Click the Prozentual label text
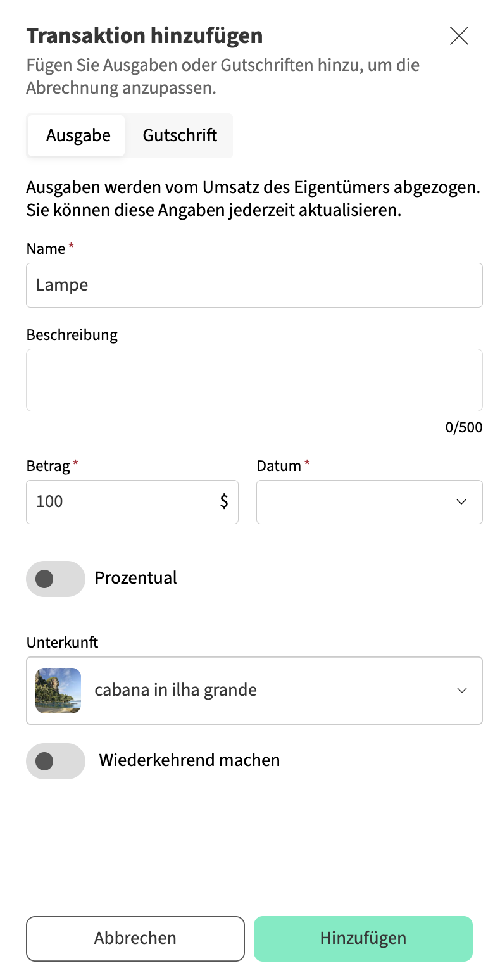This screenshot has height=980, width=500. click(x=135, y=578)
